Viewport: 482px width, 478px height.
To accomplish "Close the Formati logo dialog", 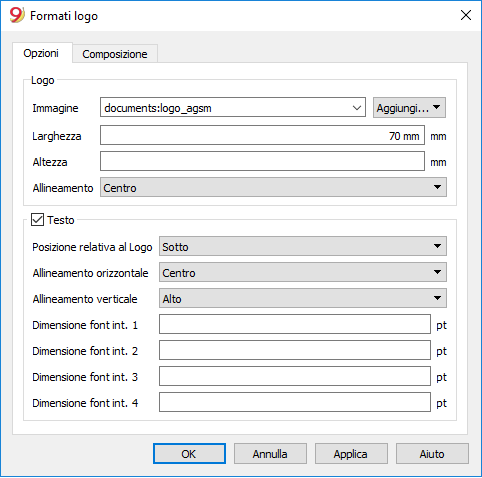I will pyautogui.click(x=466, y=15).
